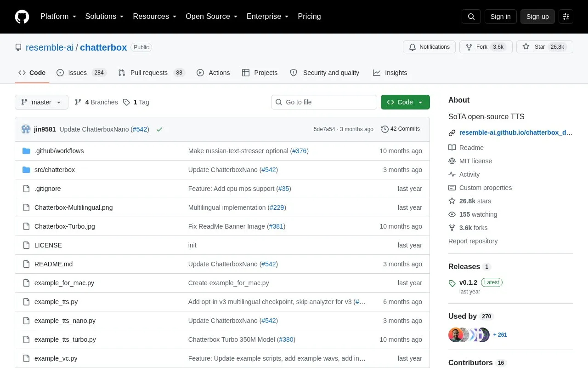The image size is (588, 368).
Task: Click the star icon beside 26.8k stars
Action: tap(452, 201)
